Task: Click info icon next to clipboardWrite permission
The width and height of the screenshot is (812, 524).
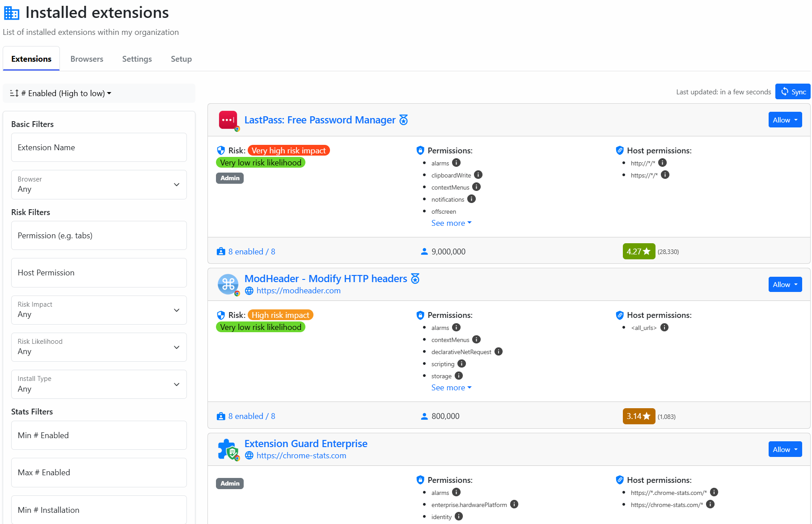Action: (x=478, y=175)
